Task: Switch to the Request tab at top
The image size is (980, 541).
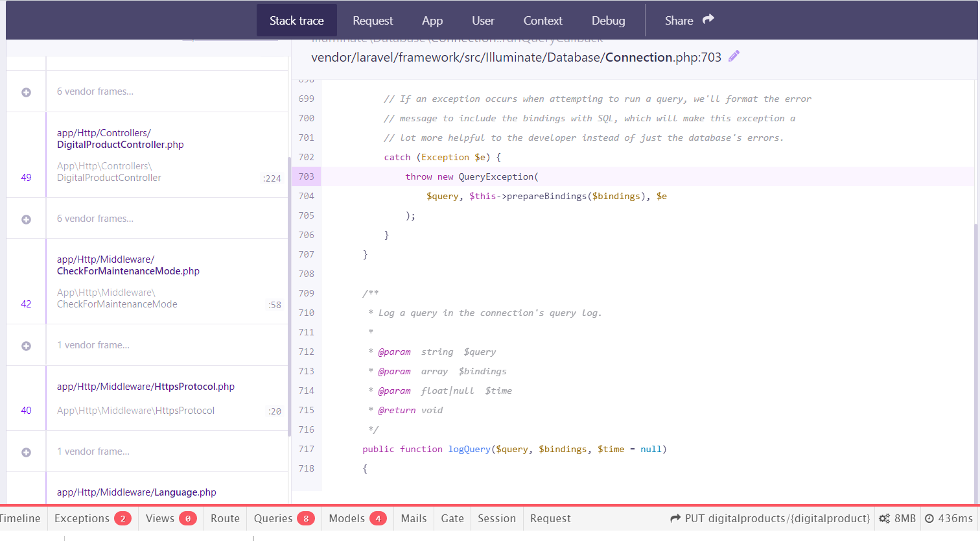Action: (x=373, y=20)
